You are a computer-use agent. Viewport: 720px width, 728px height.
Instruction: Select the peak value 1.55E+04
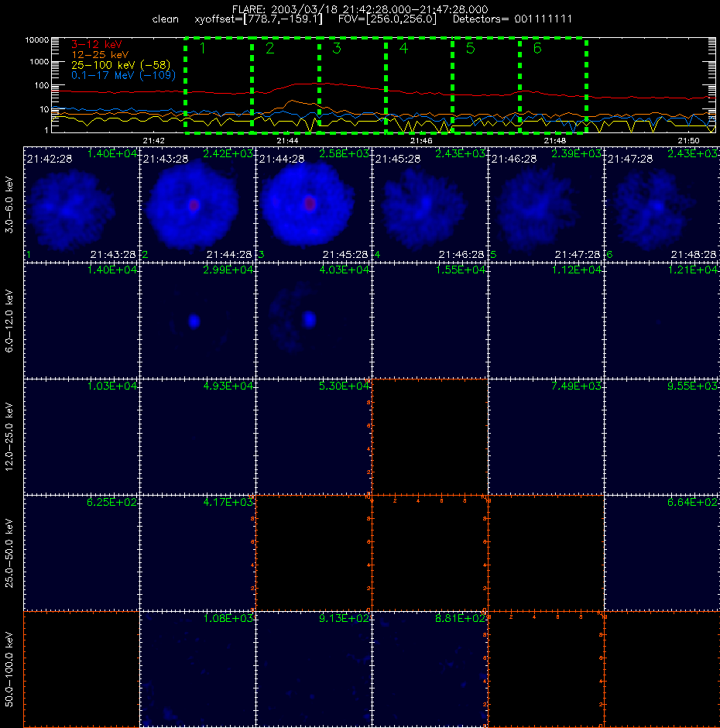click(x=460, y=270)
